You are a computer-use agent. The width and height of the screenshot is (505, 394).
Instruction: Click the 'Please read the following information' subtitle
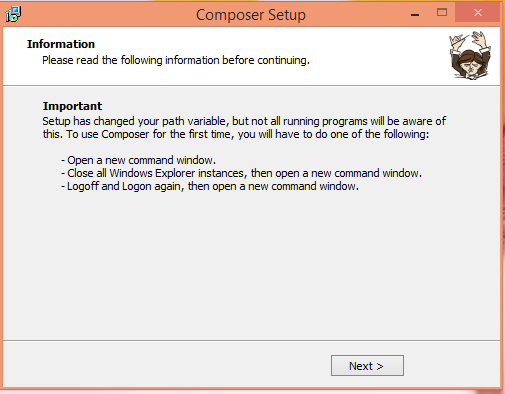point(176,60)
